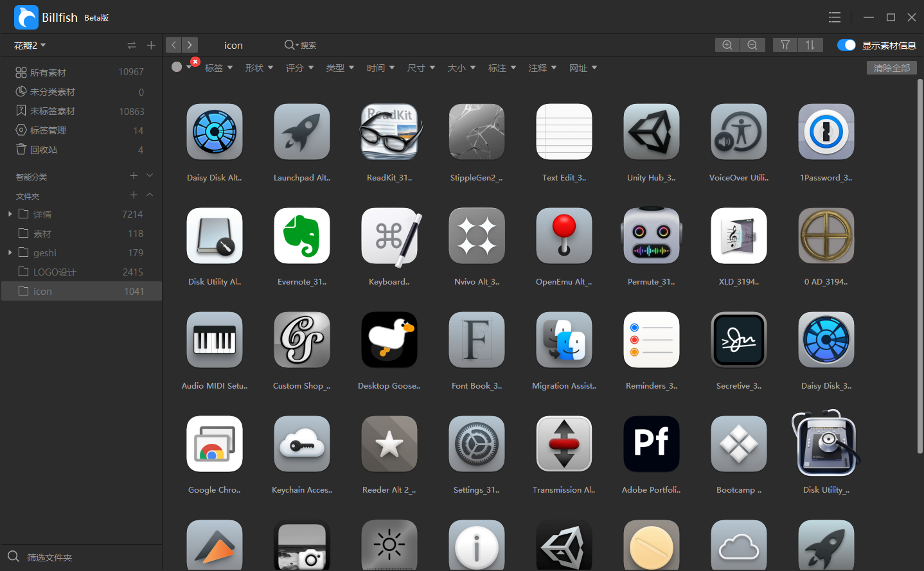
Task: Open 标签管理 in the sidebar
Action: coord(81,130)
